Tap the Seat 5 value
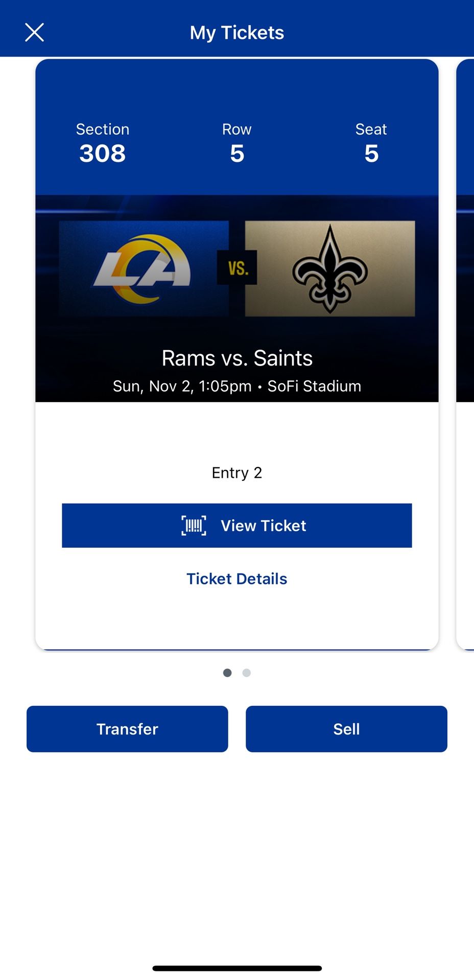474x980 pixels. pos(371,154)
